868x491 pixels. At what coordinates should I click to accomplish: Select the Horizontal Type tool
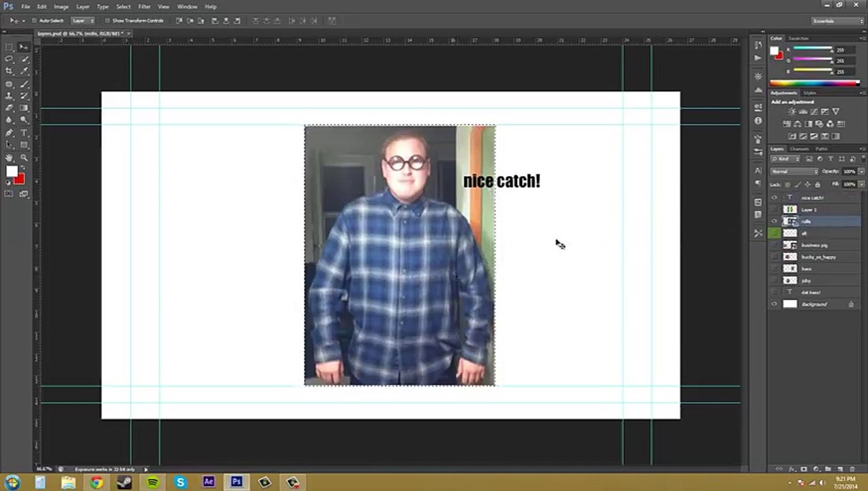25,133
